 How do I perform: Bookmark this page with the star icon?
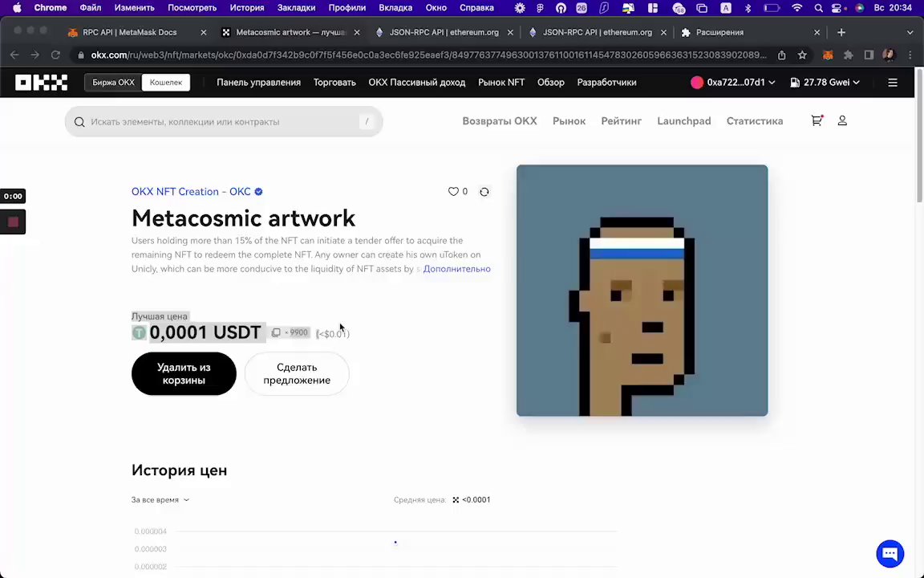click(x=802, y=55)
